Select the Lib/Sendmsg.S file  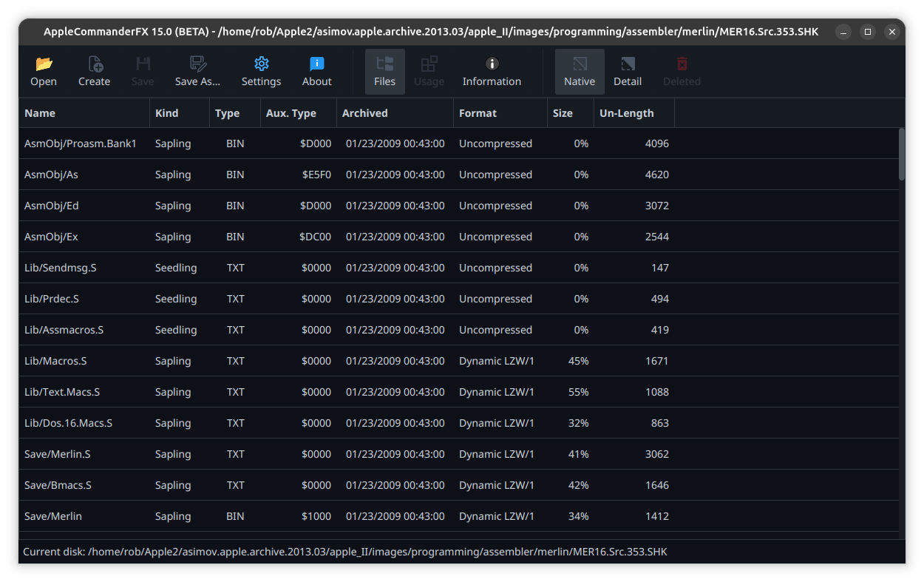coord(458,268)
